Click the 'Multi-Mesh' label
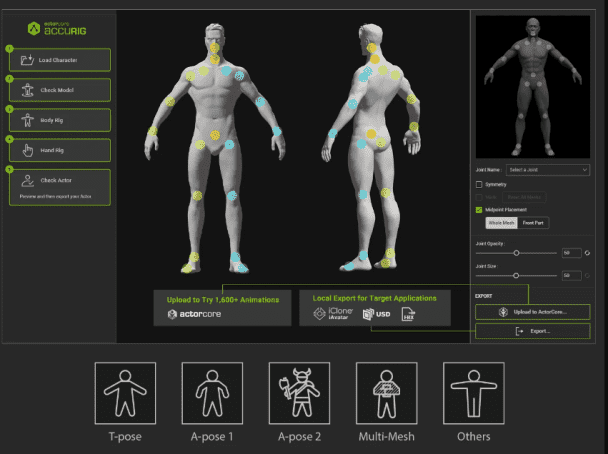This screenshot has width=608, height=454. coord(387,437)
